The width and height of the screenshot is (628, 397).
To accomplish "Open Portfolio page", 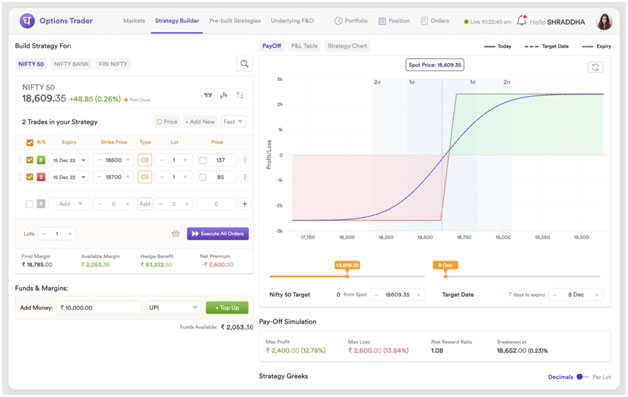I will tap(351, 20).
